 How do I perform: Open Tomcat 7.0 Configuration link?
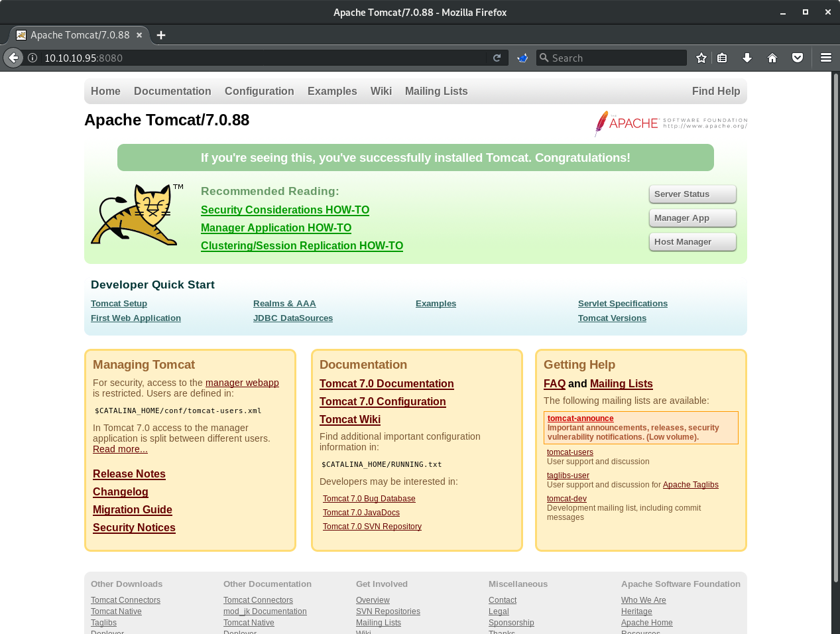coord(383,402)
